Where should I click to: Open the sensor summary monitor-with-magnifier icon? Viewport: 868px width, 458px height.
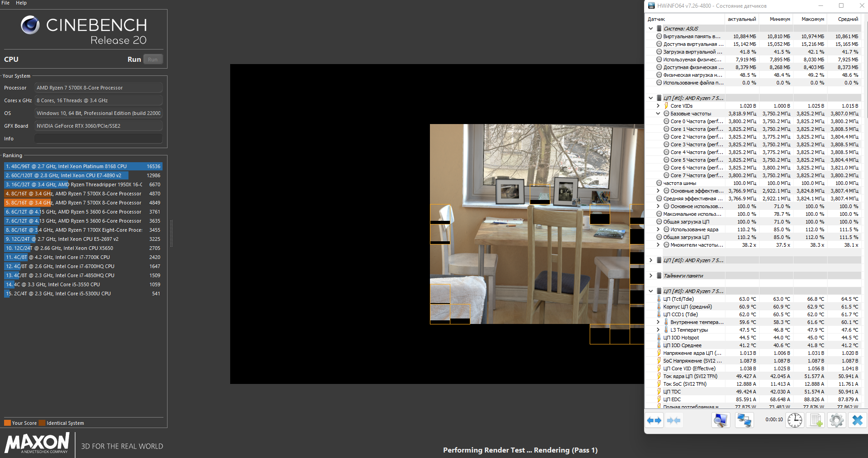720,420
